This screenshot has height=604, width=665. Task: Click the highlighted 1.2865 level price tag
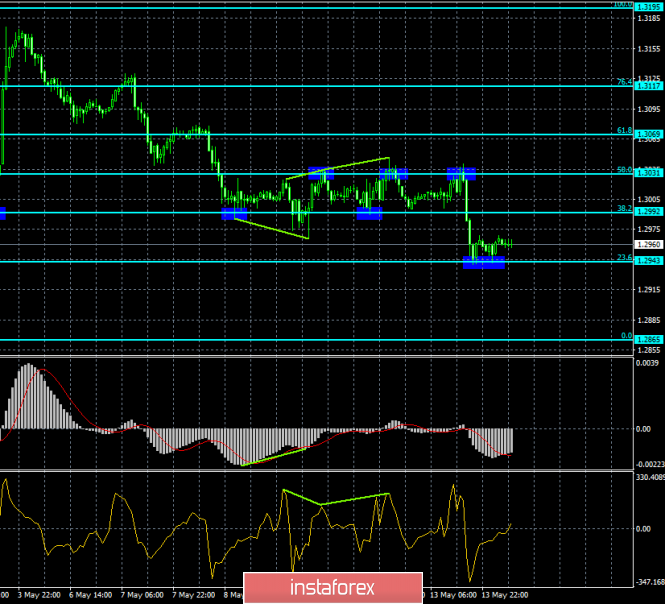(649, 339)
